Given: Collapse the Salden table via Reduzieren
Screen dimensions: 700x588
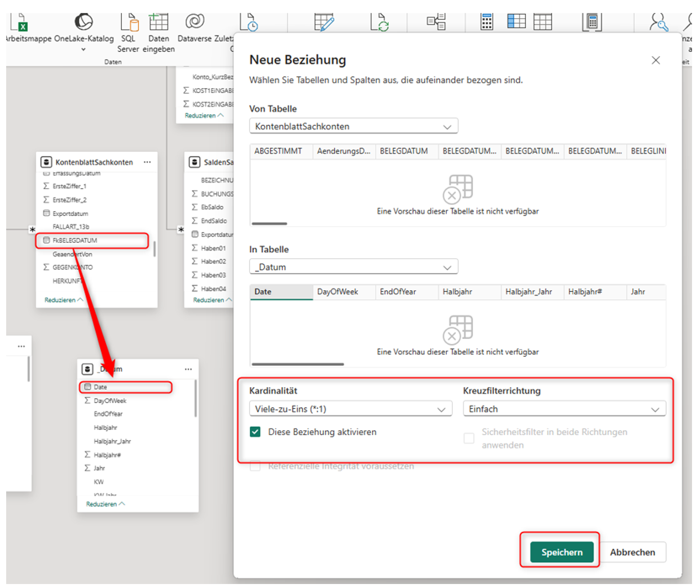Looking at the screenshot, I should click(212, 300).
